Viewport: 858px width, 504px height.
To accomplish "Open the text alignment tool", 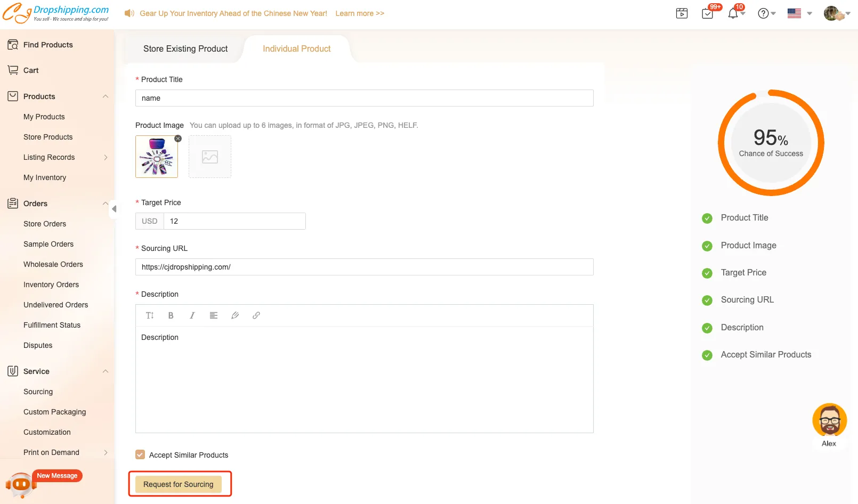I will (x=213, y=315).
